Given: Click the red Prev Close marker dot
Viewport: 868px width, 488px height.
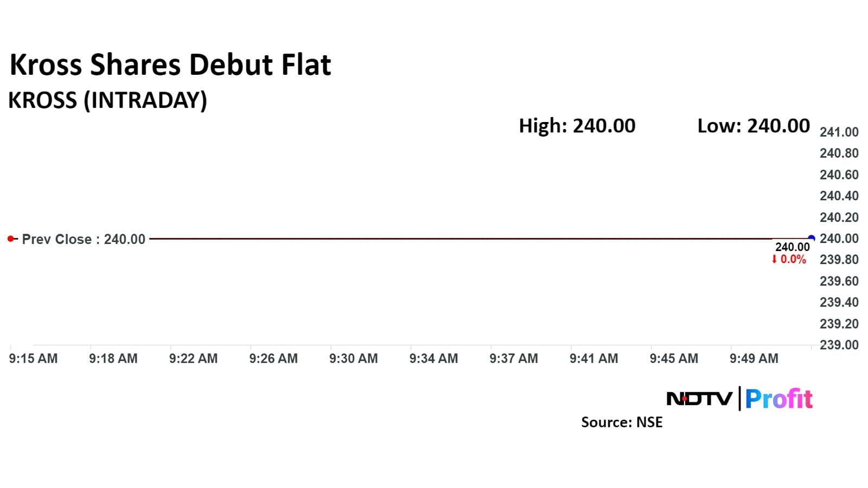Looking at the screenshot, I should click(11, 239).
